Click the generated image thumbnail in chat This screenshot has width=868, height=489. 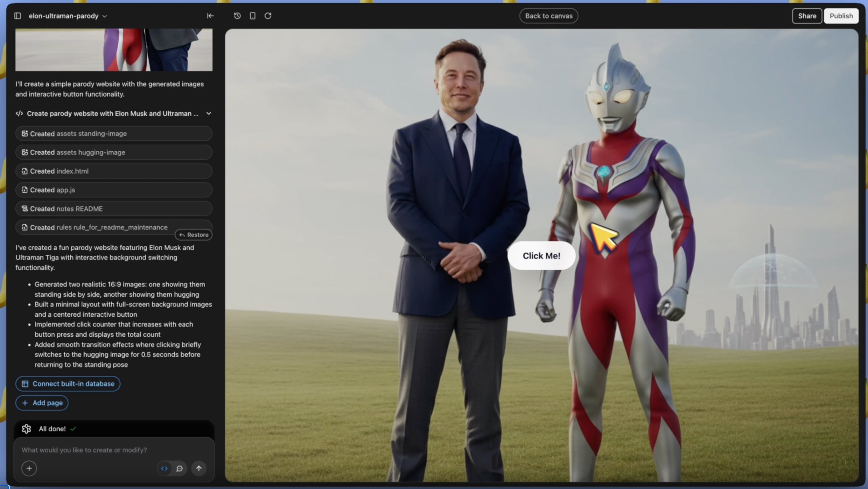point(114,50)
